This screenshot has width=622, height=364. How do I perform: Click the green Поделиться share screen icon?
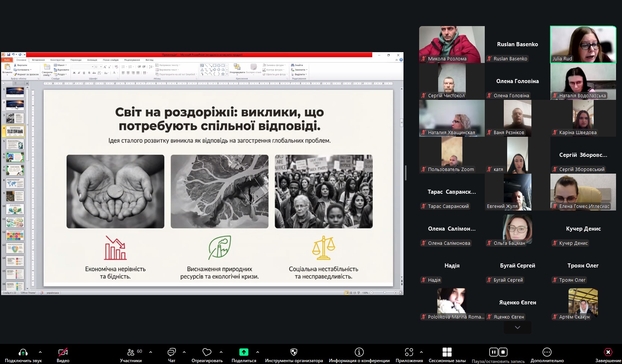pos(244,352)
